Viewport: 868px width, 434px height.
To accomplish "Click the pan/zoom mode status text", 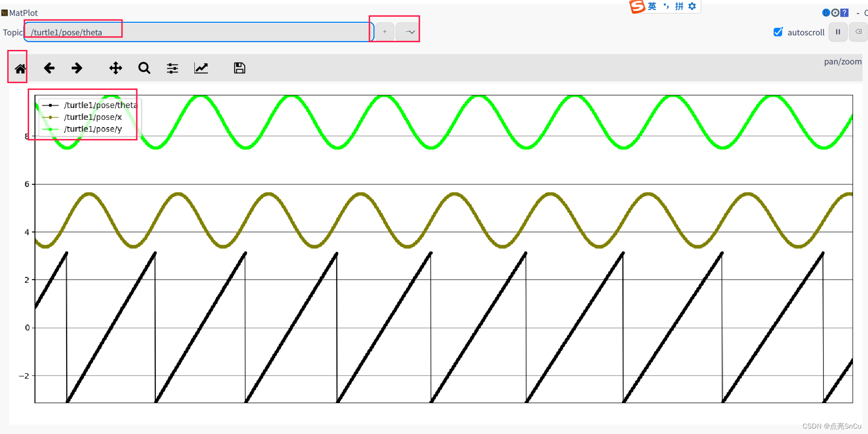I will click(843, 62).
